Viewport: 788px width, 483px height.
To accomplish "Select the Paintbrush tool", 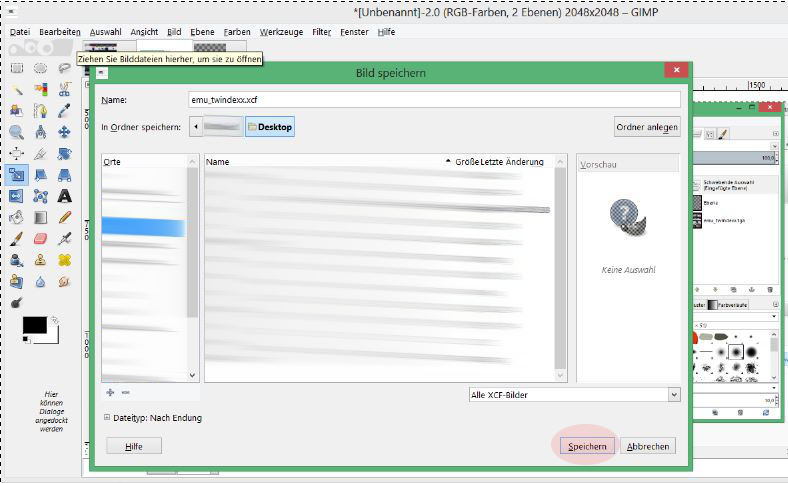I will coord(17,239).
